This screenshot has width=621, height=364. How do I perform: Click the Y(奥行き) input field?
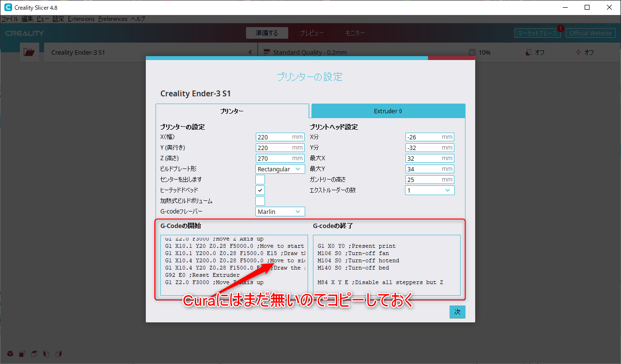[280, 148]
